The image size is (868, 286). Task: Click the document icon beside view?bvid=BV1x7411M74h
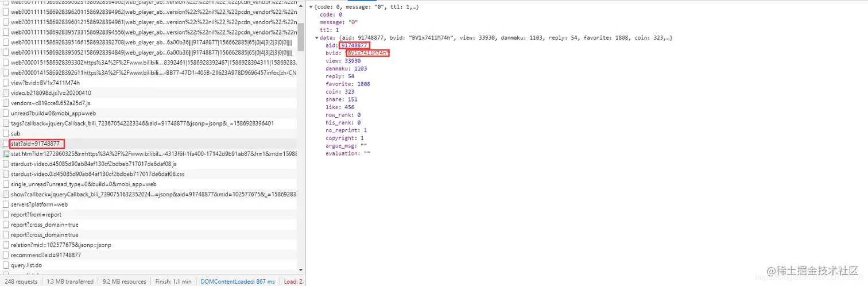(6, 83)
